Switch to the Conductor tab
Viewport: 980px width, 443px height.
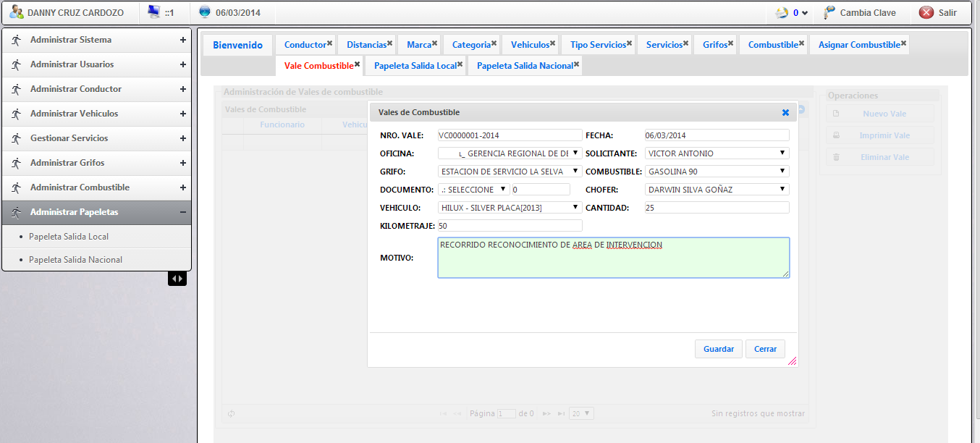pyautogui.click(x=305, y=45)
